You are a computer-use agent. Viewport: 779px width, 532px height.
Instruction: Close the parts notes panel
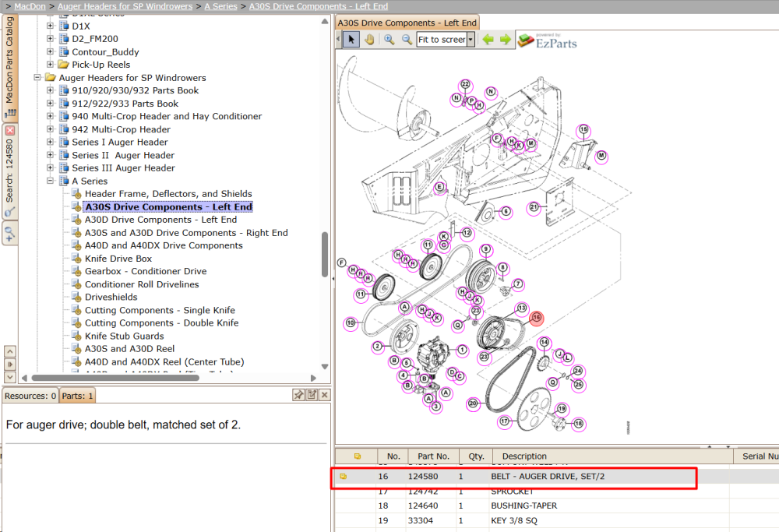[x=324, y=395]
